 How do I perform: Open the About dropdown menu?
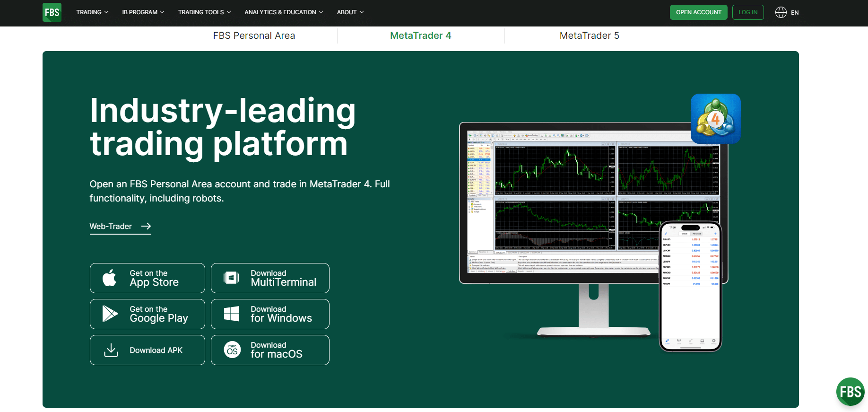tap(350, 12)
